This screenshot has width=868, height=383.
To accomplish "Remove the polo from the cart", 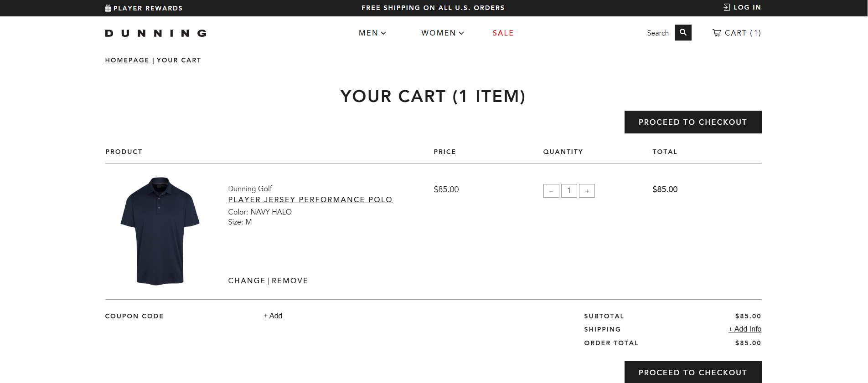I will click(290, 281).
